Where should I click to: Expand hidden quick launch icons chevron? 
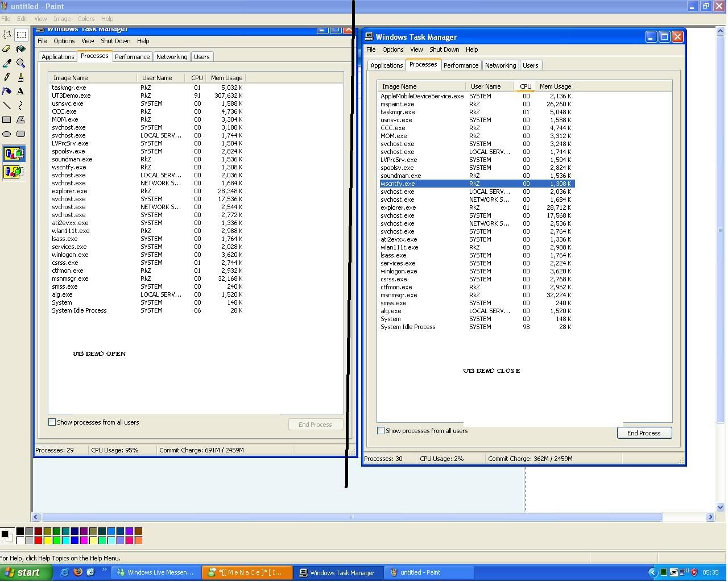tap(104, 570)
